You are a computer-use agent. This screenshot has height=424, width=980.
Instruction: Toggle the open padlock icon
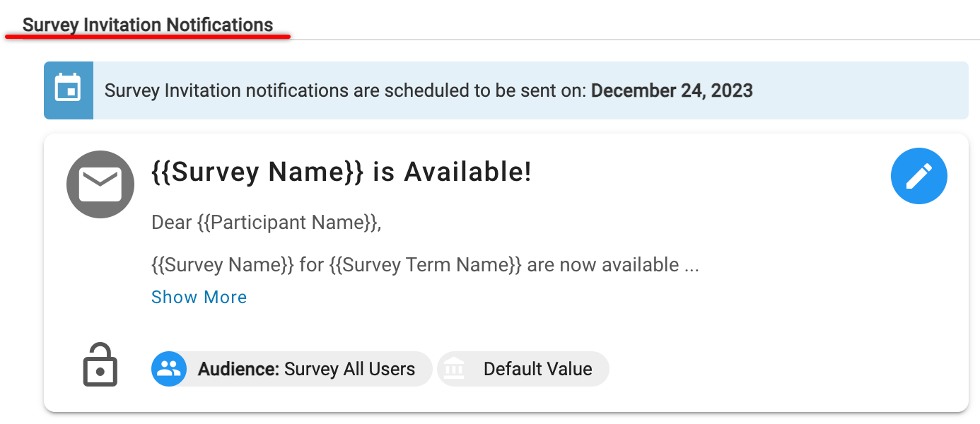pyautogui.click(x=100, y=365)
